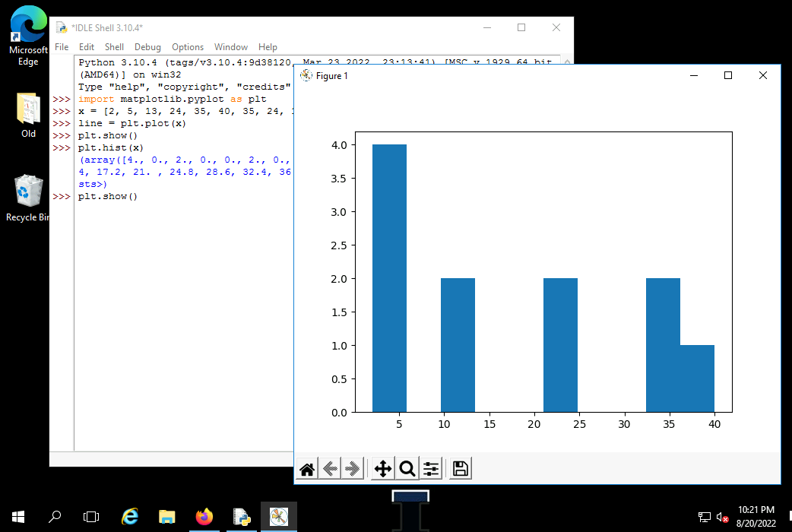Open the Help menu in IDLE
The width and height of the screenshot is (792, 532).
268,47
